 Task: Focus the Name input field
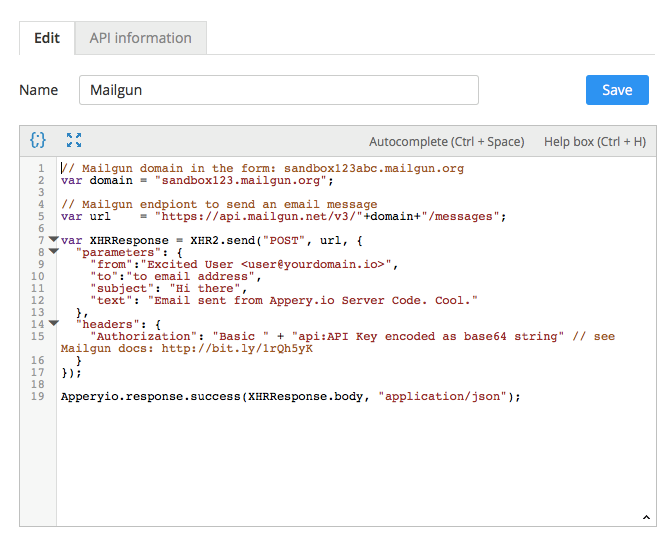(279, 90)
